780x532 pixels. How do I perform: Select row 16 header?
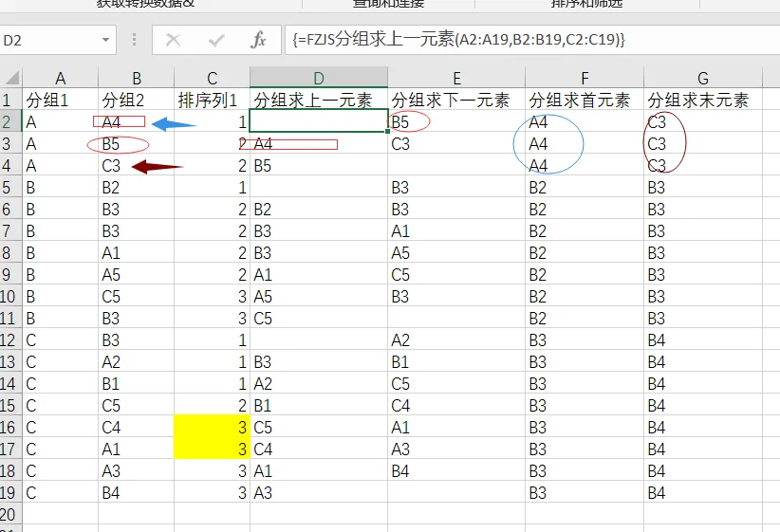pos(11,427)
